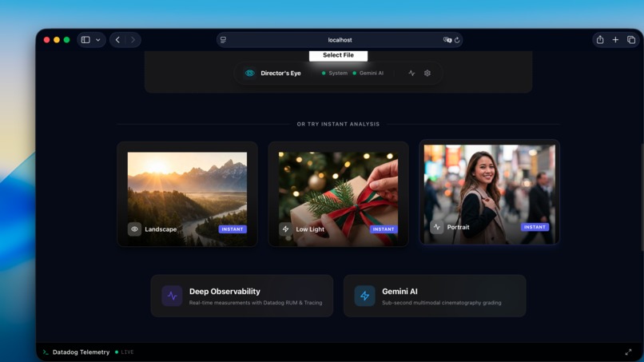Open the Datadog Telemetry panel label
This screenshot has width=644, height=362.
[x=81, y=352]
